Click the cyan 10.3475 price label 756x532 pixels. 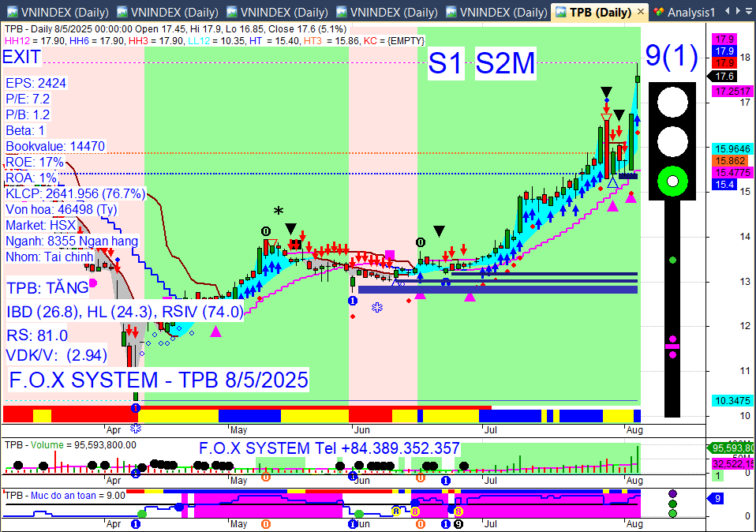pos(733,401)
